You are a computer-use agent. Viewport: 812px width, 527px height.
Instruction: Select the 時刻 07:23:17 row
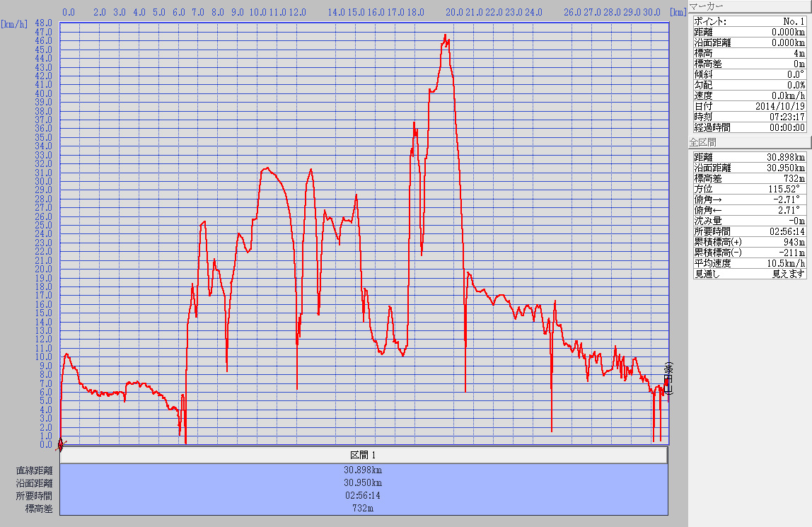(749, 117)
